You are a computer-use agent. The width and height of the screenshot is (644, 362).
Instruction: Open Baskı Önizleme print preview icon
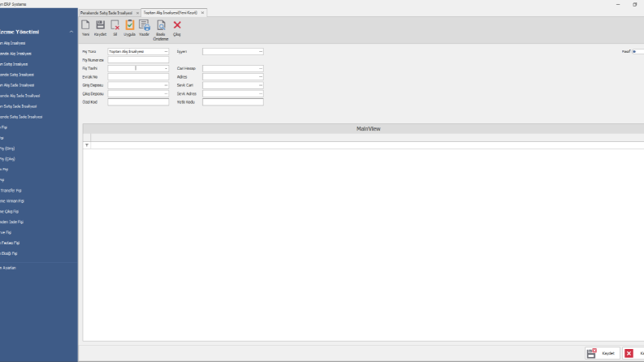tap(161, 25)
